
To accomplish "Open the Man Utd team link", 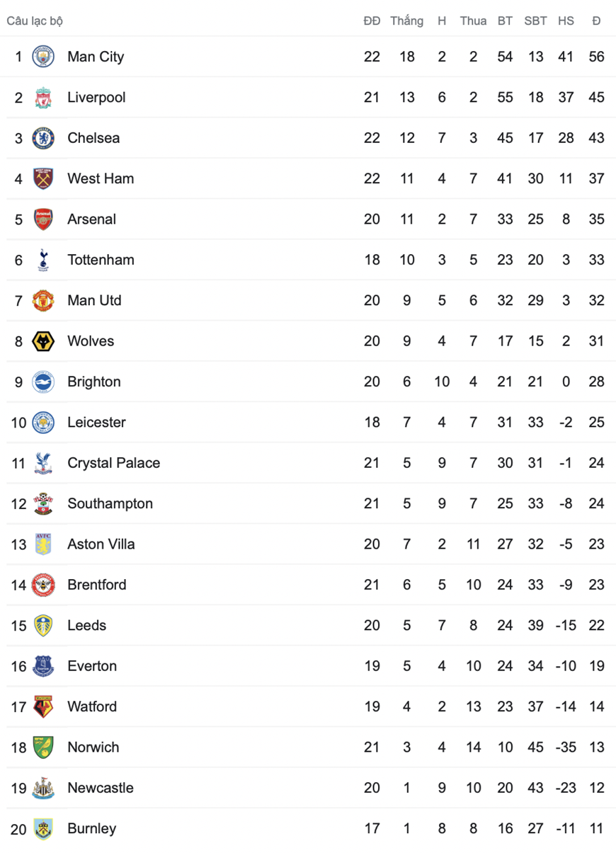I will pyautogui.click(x=94, y=300).
